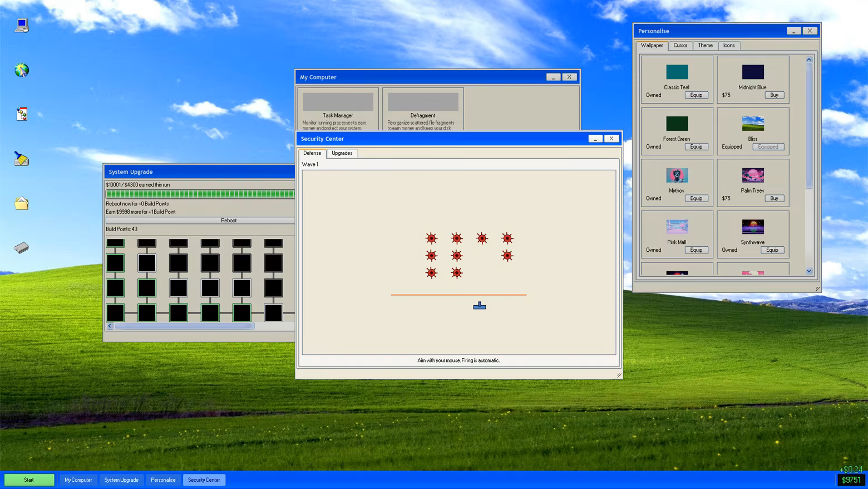Equip the Synthwave wallpaper

click(772, 250)
